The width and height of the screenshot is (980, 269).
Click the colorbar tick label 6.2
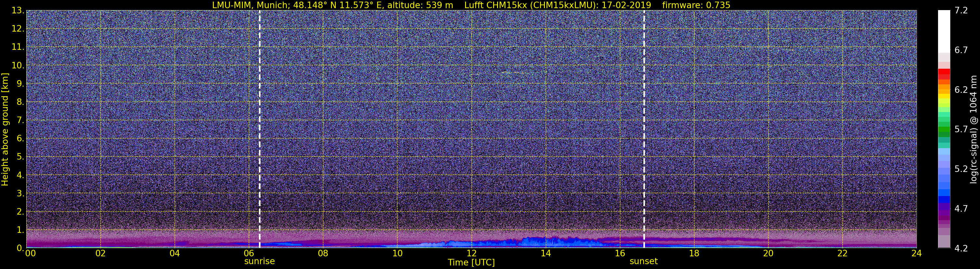[x=961, y=90]
